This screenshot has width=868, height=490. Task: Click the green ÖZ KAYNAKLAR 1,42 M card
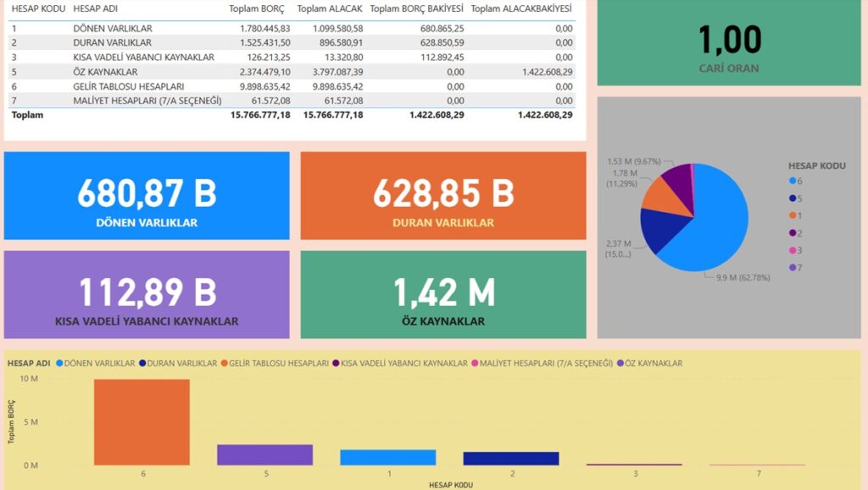pos(443,295)
